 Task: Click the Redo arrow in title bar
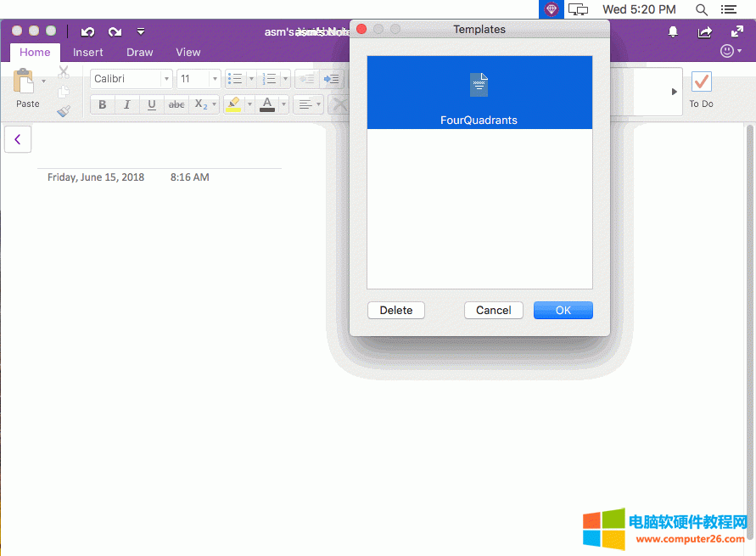[x=115, y=31]
